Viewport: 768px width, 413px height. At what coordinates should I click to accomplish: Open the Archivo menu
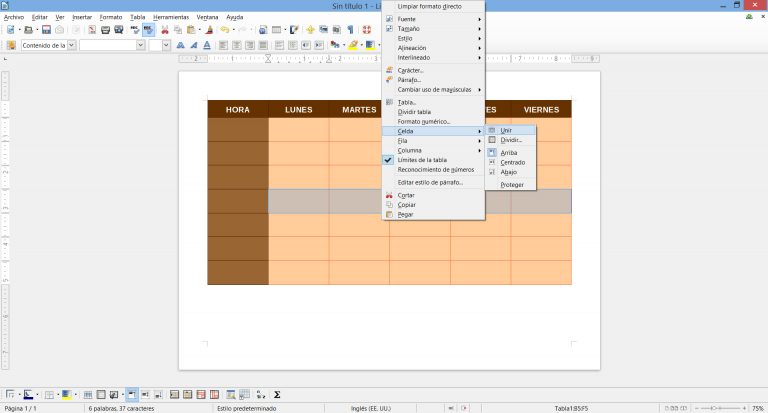(14, 17)
